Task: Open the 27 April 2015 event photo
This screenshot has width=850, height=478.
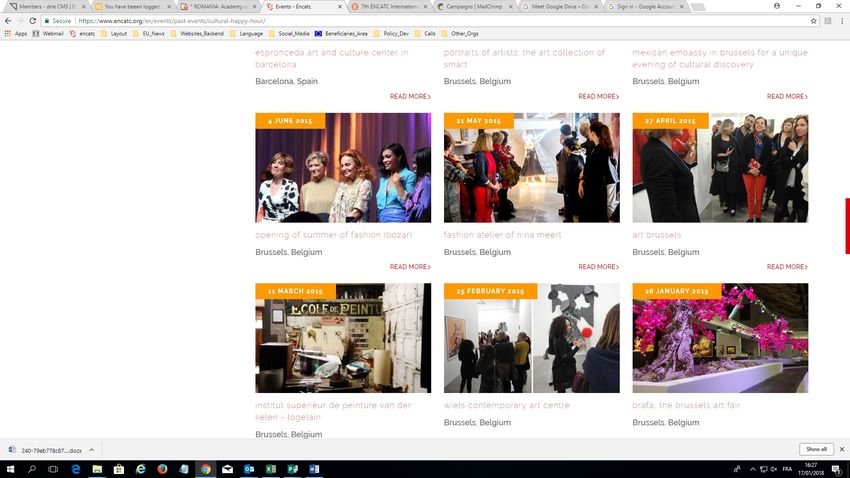Action: pyautogui.click(x=720, y=167)
